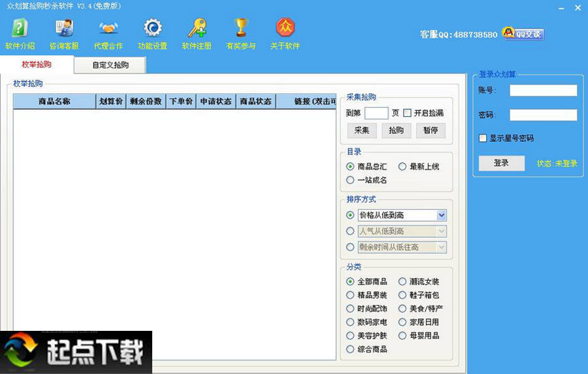Click the 登录 button
This screenshot has width=588, height=374.
tap(501, 163)
